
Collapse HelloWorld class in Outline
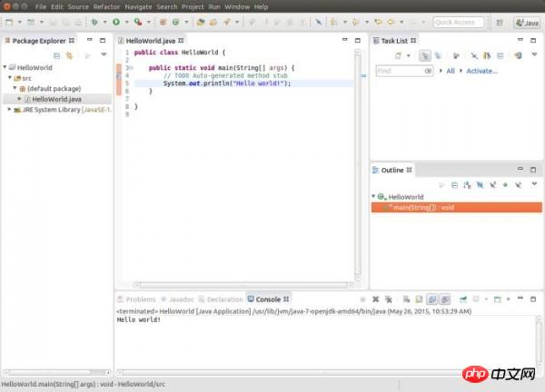pyautogui.click(x=373, y=197)
